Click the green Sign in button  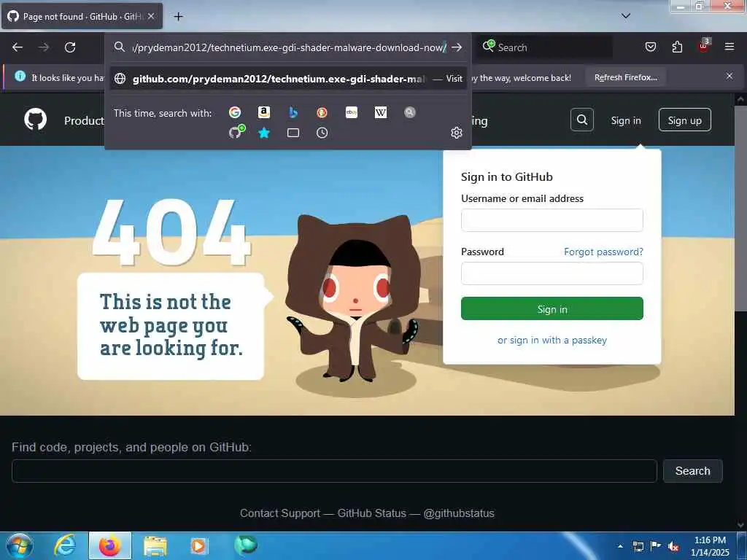coord(551,308)
